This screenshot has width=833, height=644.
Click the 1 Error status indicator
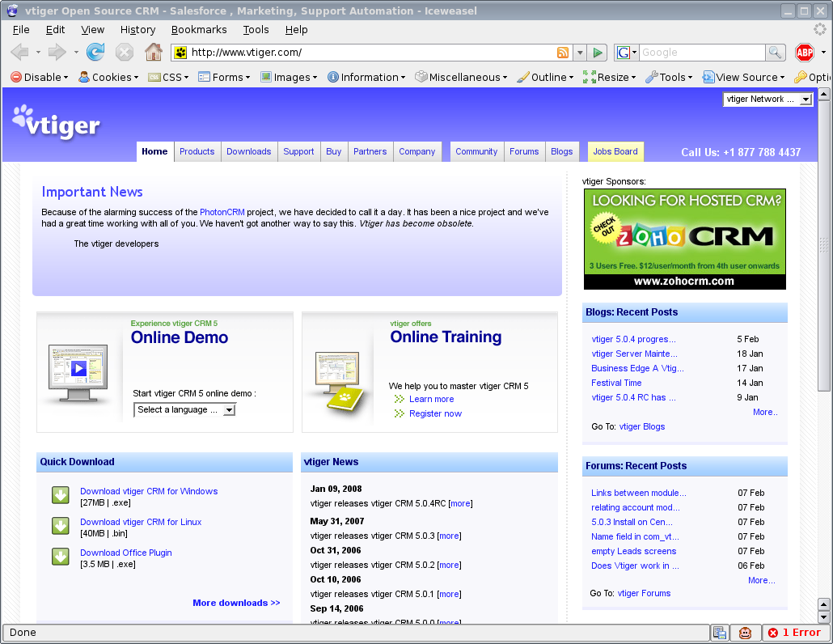pos(795,633)
